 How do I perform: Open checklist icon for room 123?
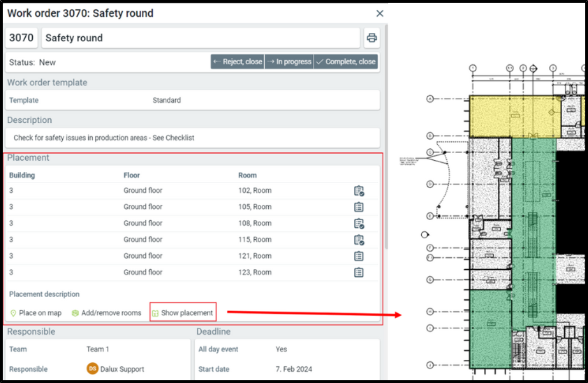pos(359,273)
